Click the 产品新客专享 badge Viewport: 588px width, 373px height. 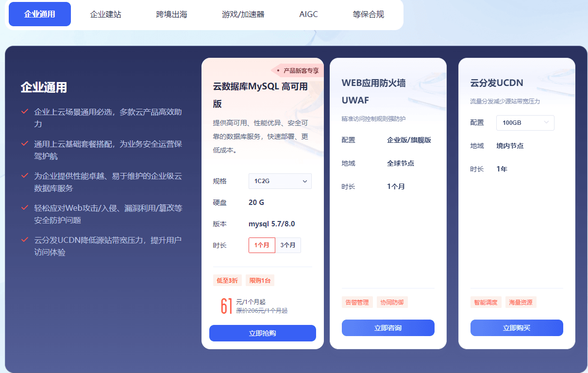coord(298,70)
